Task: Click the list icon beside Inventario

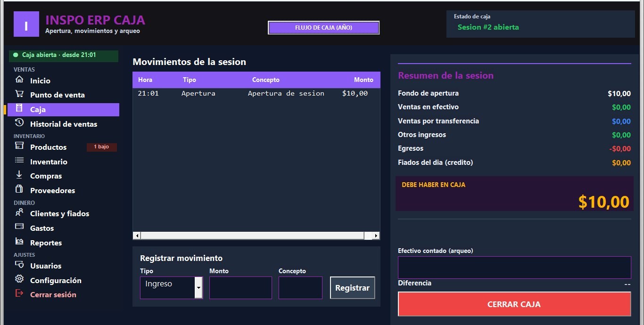Action: coord(19,161)
